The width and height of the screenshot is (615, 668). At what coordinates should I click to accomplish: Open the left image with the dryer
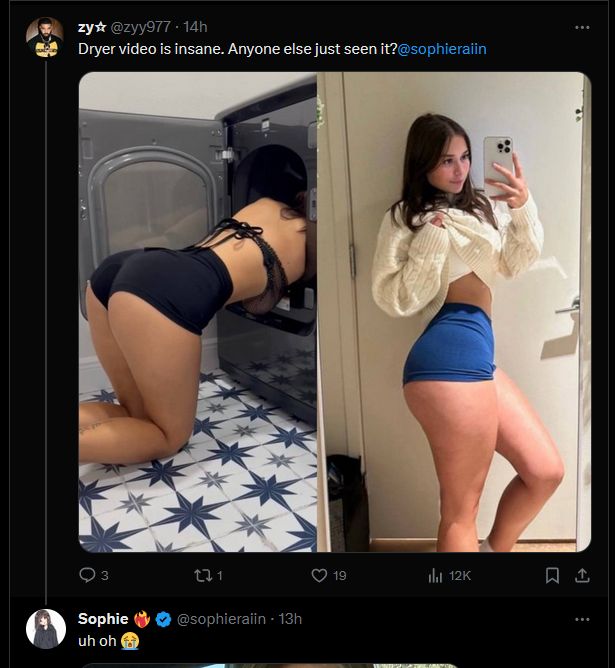(x=198, y=311)
